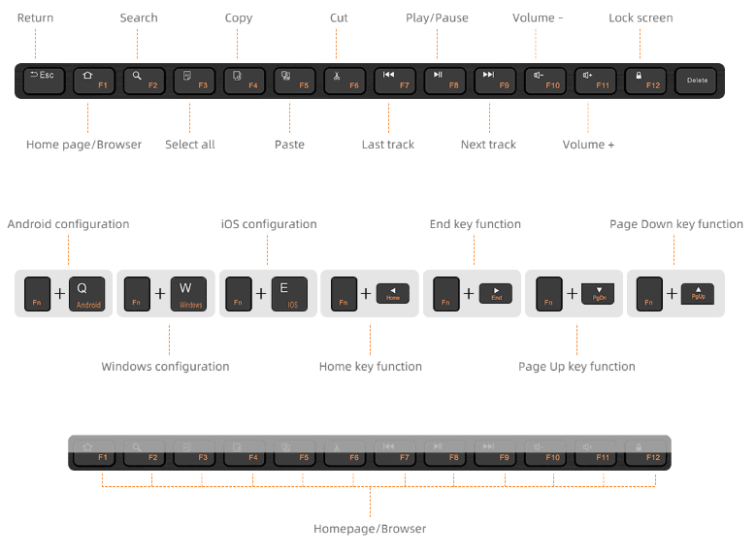Click the left-arrow Home key

[x=393, y=294]
